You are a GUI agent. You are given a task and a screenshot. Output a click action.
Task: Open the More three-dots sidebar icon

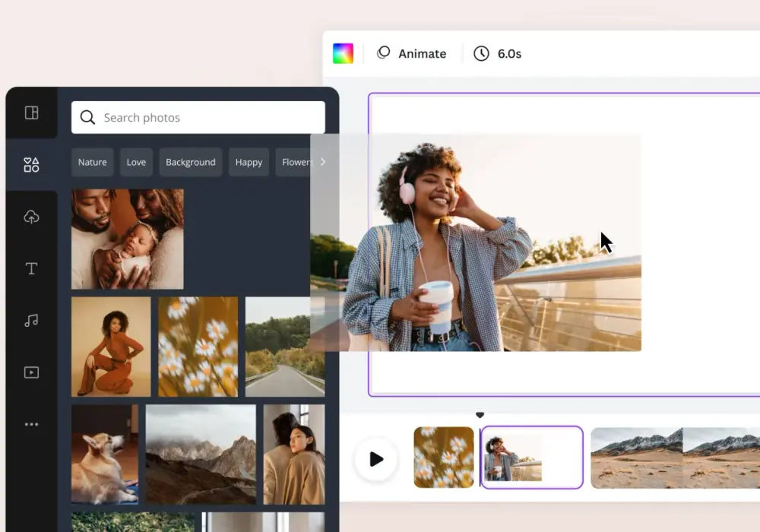(31, 424)
